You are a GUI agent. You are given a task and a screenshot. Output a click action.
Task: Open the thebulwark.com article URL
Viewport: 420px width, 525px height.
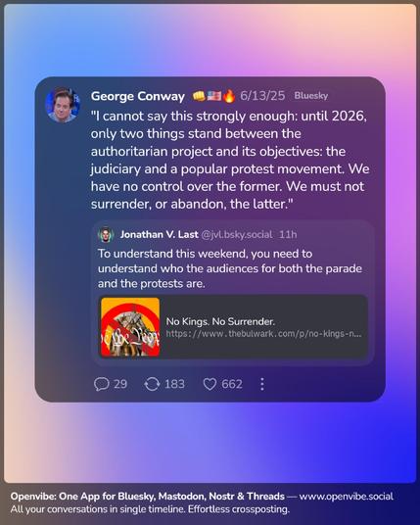pos(263,334)
